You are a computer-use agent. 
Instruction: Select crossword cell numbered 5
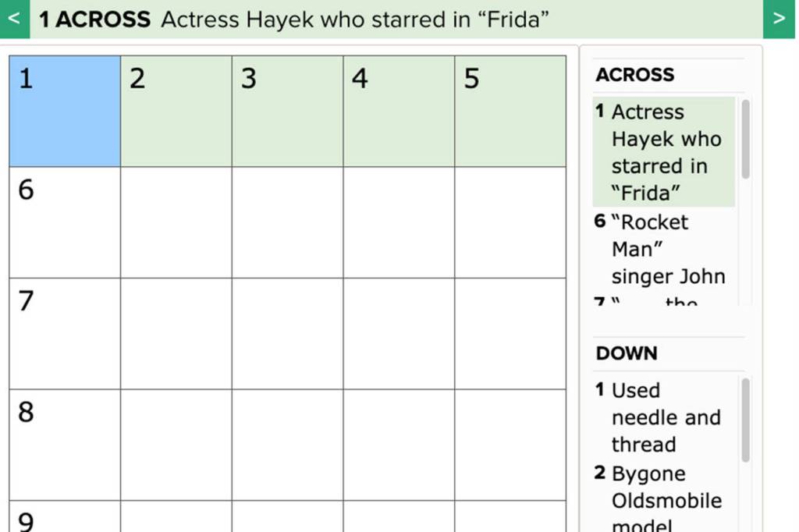point(510,111)
